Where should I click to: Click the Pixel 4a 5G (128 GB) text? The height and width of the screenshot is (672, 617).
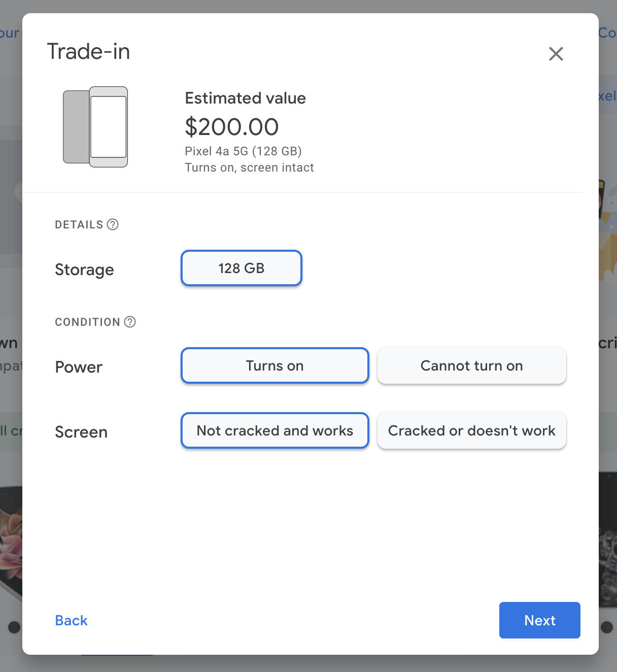coord(243,151)
